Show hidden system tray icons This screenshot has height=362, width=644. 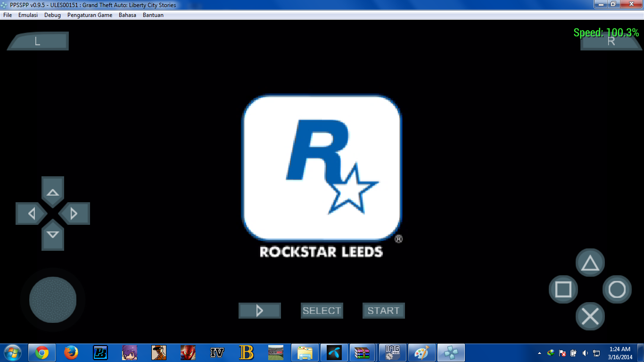539,353
